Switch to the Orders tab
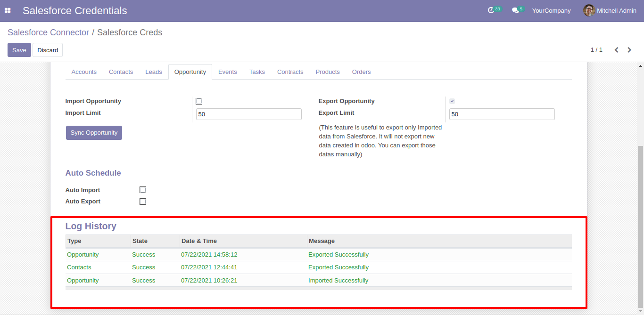644x315 pixels. [x=362, y=72]
